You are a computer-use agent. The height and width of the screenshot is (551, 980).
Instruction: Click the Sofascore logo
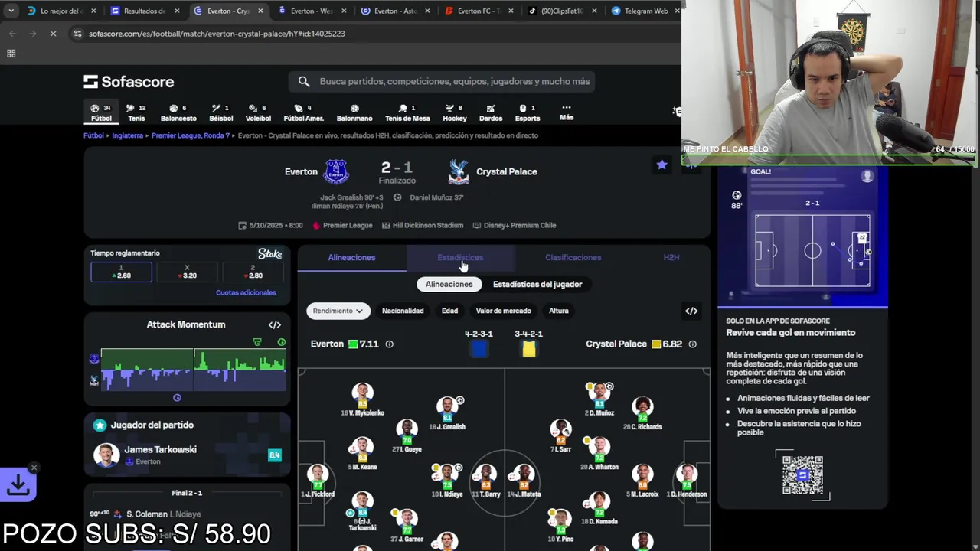(x=129, y=82)
